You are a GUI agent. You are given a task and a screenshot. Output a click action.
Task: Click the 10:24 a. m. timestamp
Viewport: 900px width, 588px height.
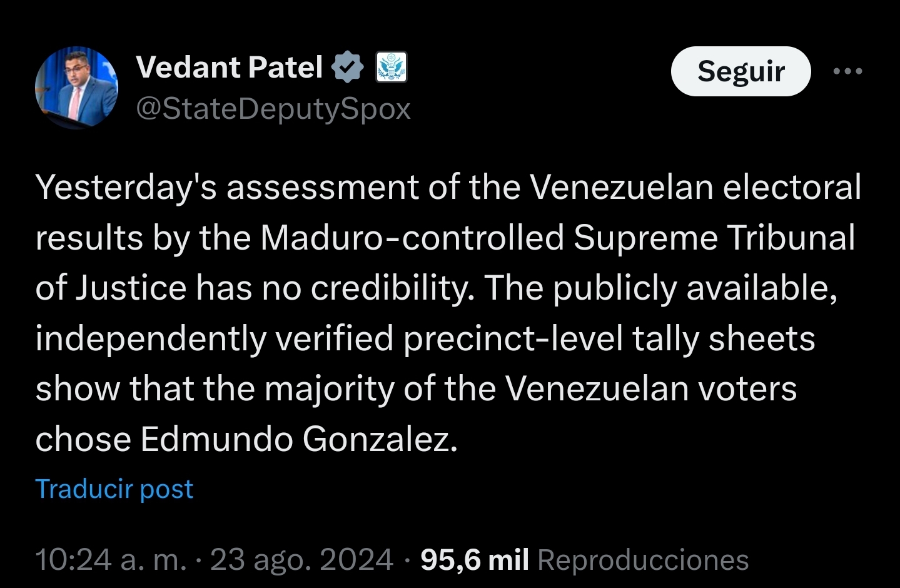coord(111,559)
